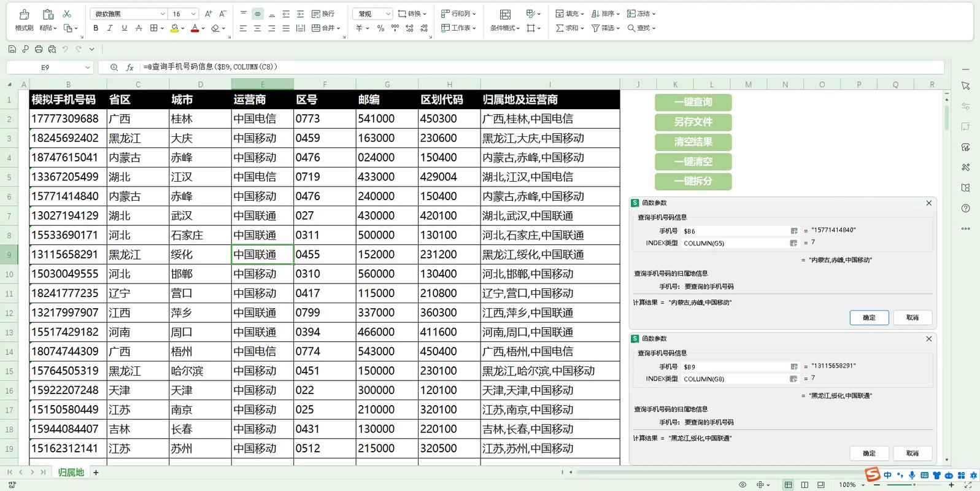Click the Save icon in quick access bar
Viewport: 980px width, 491px height.
point(12,49)
